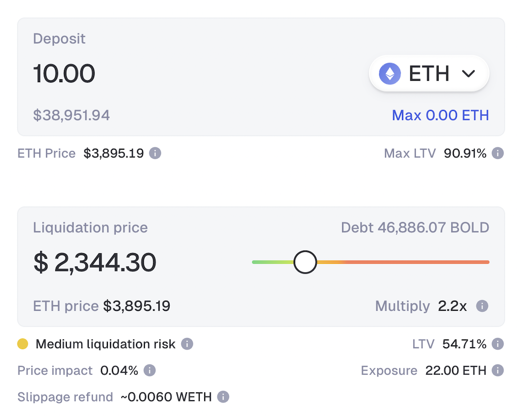The image size is (521, 420).
Task: Click the Max 0.00 ETH link
Action: pyautogui.click(x=440, y=115)
